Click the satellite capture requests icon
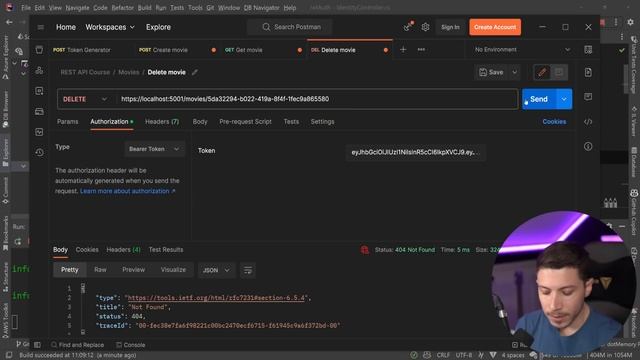The image size is (640, 360). point(408,27)
